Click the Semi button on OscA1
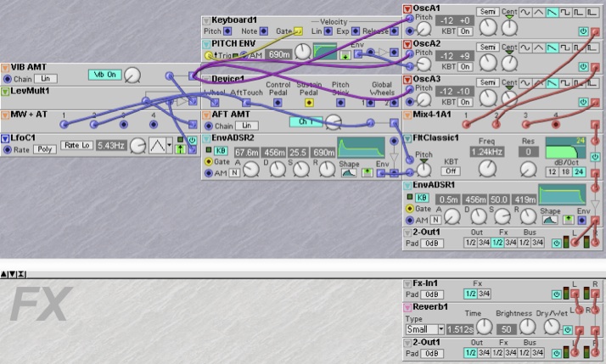The height and width of the screenshot is (364, 606). click(x=489, y=11)
